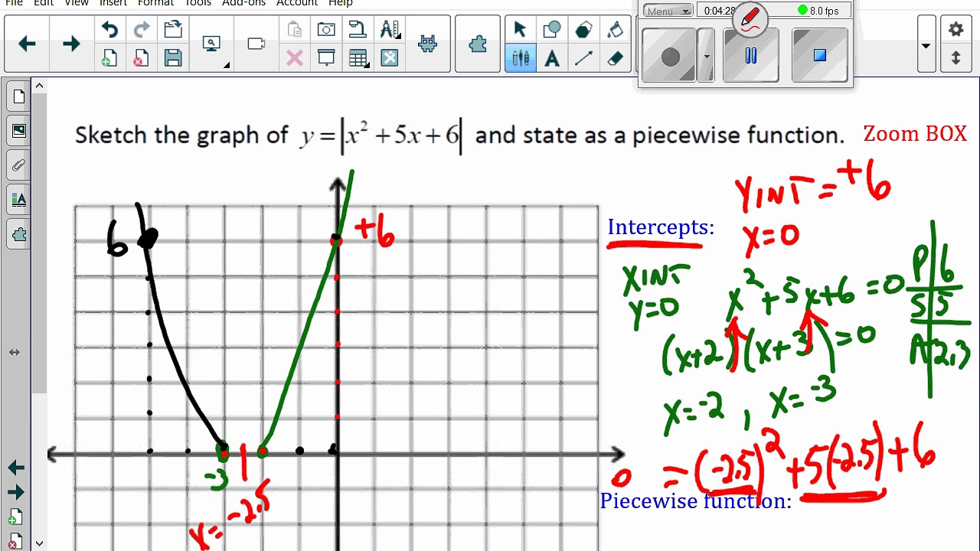Launch the screen capture camera tool

coord(326,30)
